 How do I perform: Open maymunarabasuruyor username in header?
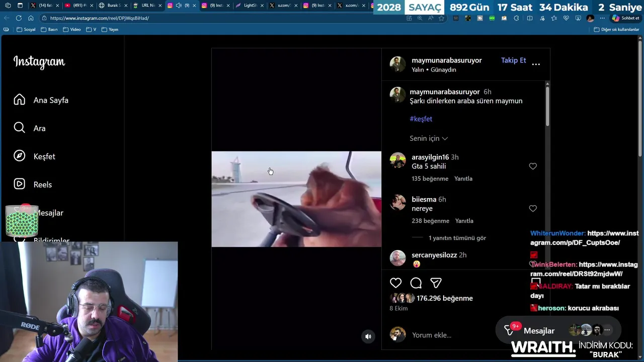[447, 60]
